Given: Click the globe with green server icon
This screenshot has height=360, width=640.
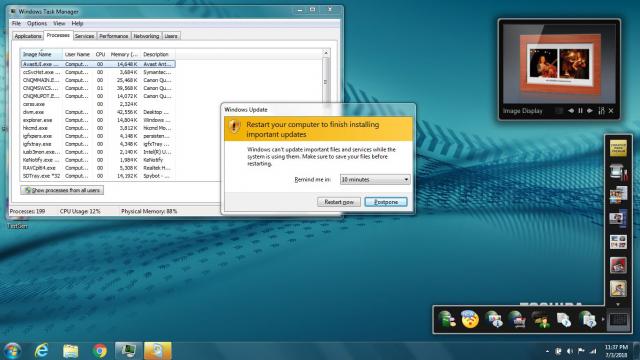Looking at the screenshot, I should (x=446, y=320).
